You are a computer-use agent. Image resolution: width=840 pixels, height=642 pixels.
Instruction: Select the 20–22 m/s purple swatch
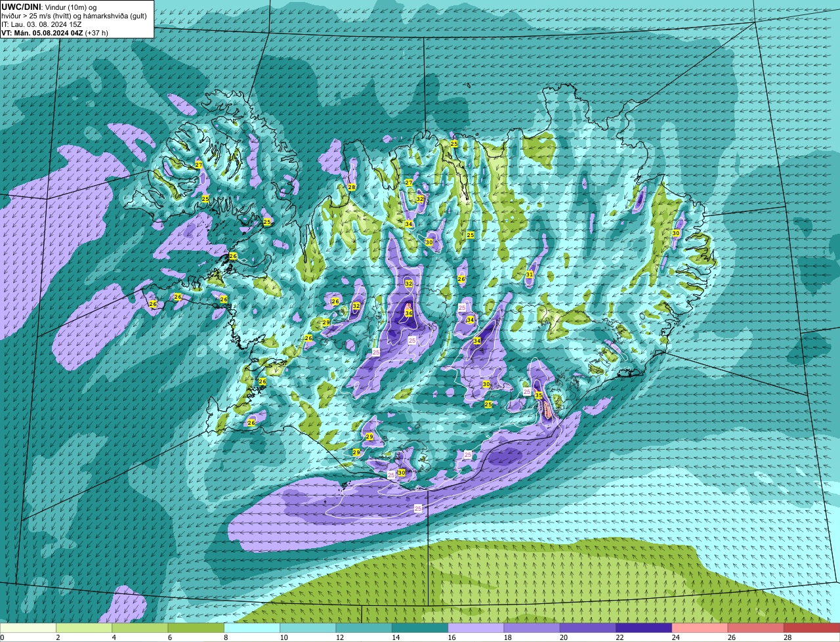click(x=588, y=628)
